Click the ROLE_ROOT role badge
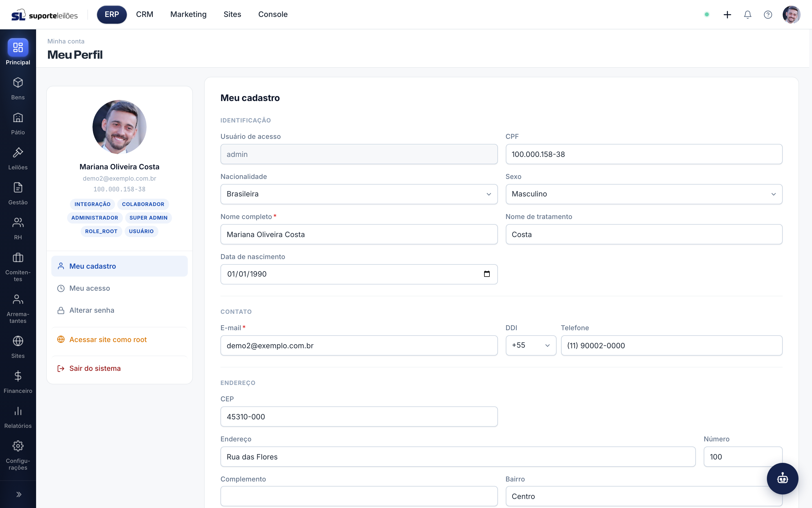 point(101,231)
